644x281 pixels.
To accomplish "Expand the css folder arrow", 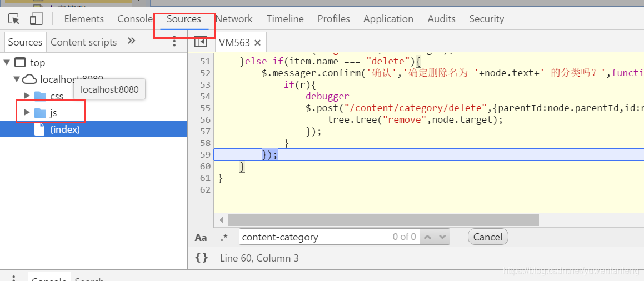I will click(x=27, y=96).
